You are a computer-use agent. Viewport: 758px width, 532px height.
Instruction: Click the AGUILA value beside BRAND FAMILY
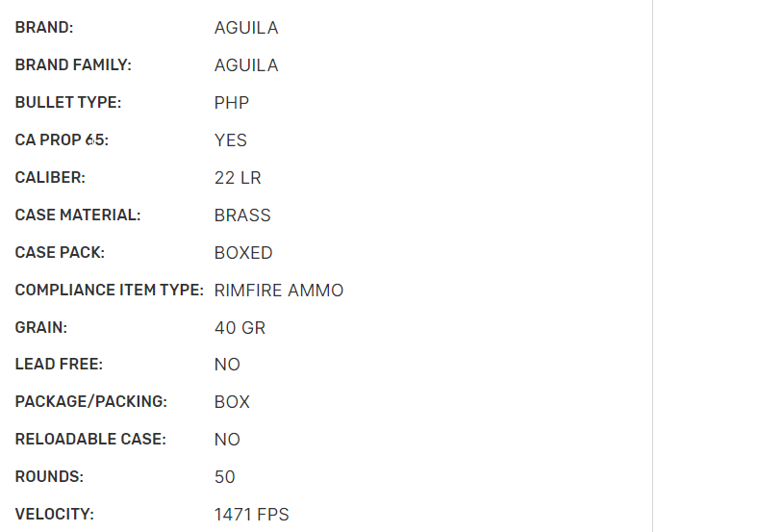(246, 65)
